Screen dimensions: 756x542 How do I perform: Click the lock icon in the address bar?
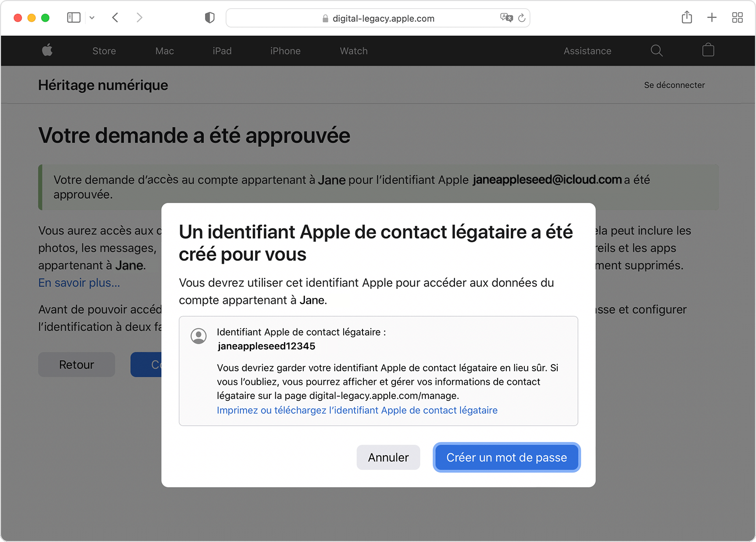click(x=326, y=18)
